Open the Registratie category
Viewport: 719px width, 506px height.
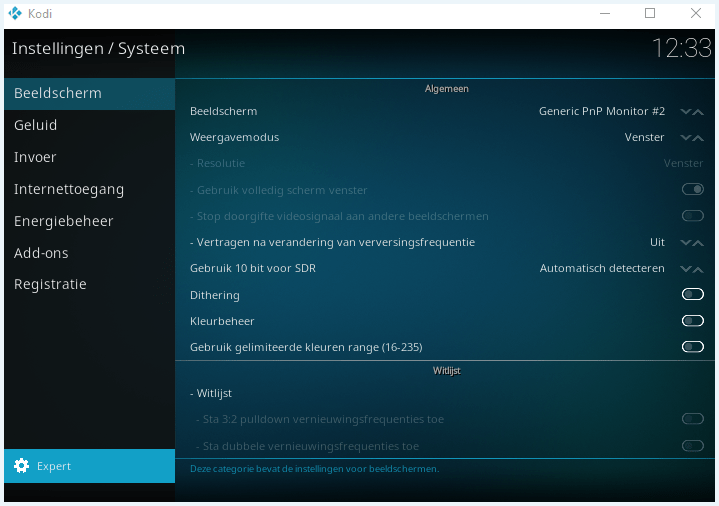coord(89,284)
